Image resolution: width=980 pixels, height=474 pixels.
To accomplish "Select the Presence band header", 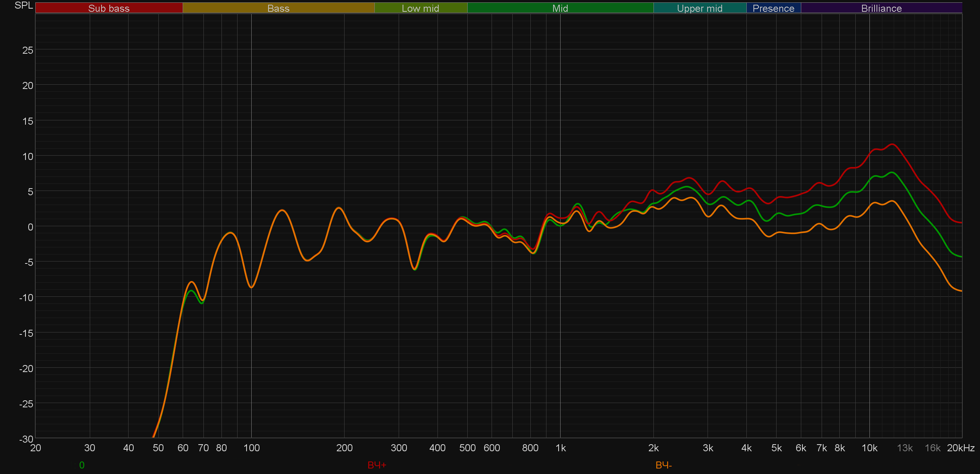I will point(773,8).
